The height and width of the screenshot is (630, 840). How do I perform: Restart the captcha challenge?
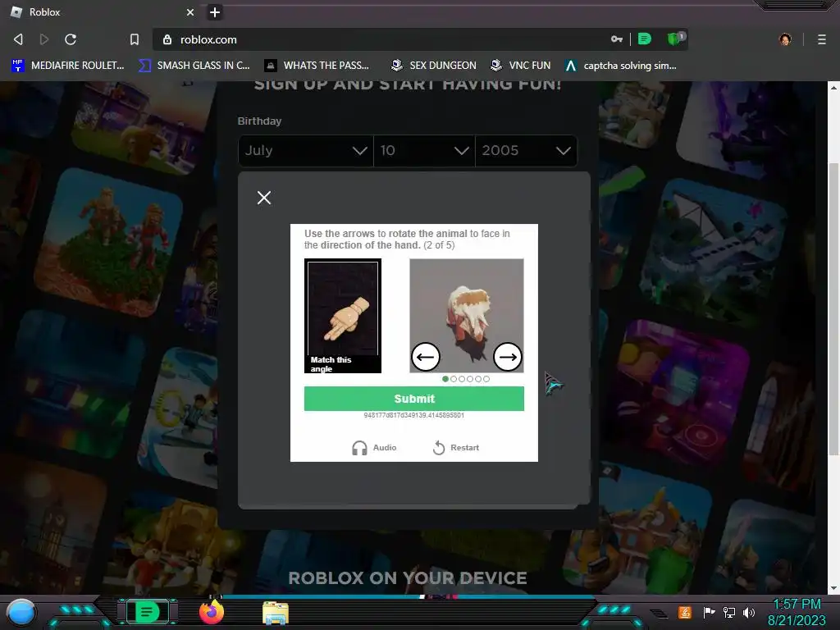456,447
